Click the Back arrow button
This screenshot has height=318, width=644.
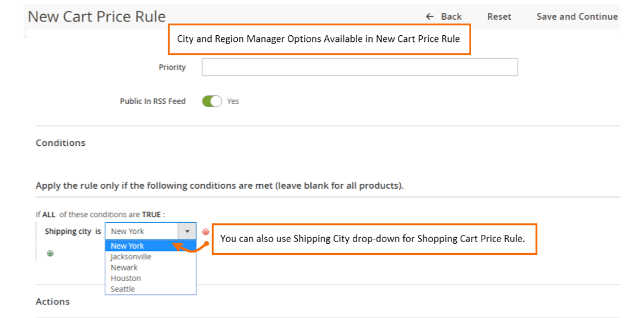444,17
